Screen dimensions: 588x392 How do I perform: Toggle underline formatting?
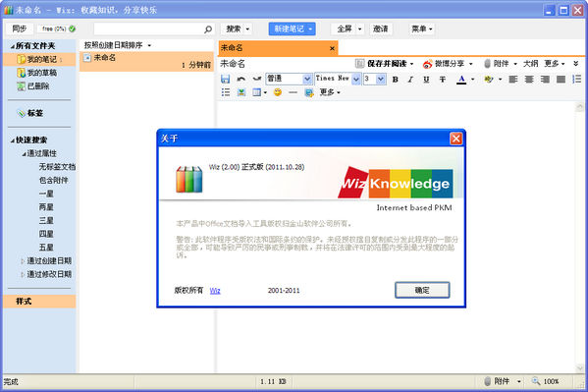click(x=426, y=80)
